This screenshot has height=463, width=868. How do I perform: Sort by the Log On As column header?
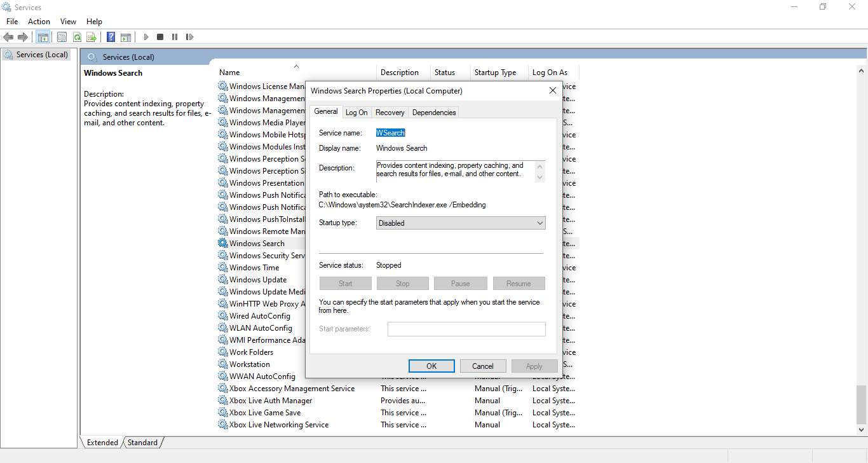(554, 73)
